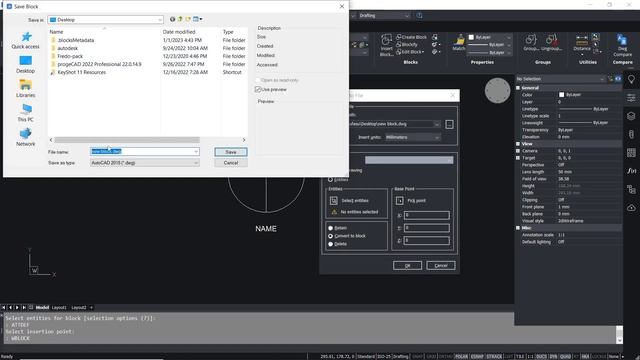Toggle Use preview checkbox
This screenshot has width=640, height=360.
pos(258,89)
